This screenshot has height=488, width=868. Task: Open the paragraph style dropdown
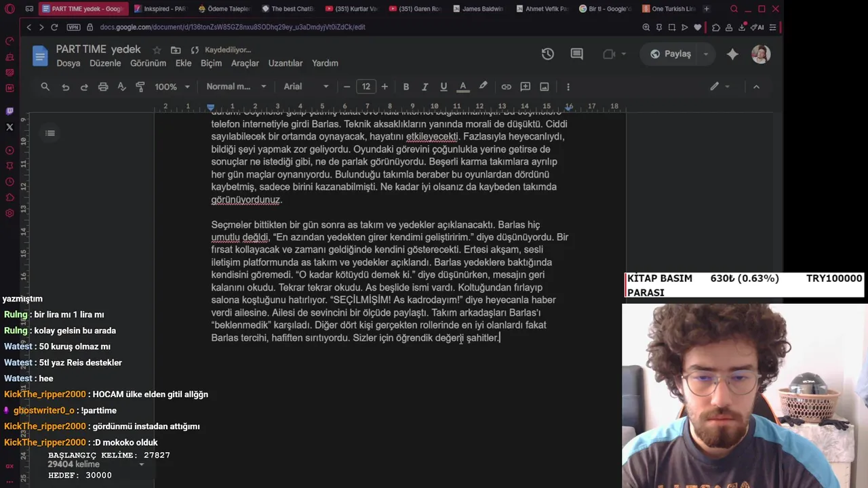click(x=236, y=87)
